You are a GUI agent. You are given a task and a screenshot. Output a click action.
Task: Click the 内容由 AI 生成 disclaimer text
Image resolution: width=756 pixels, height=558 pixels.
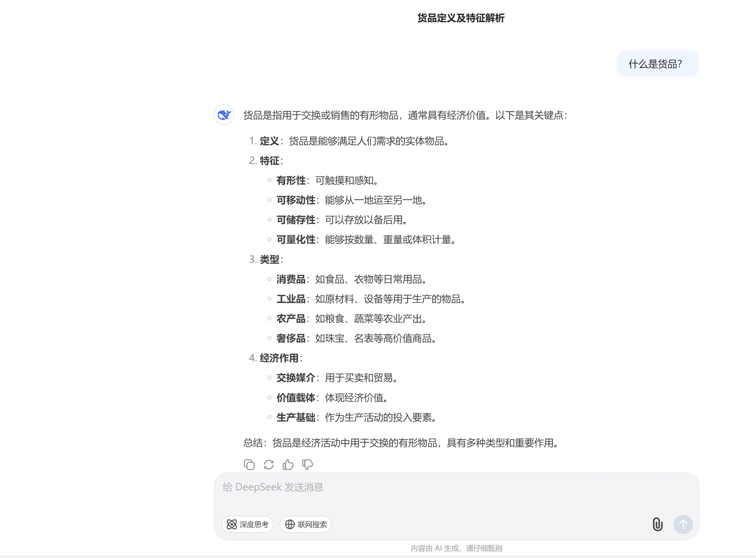tap(457, 548)
